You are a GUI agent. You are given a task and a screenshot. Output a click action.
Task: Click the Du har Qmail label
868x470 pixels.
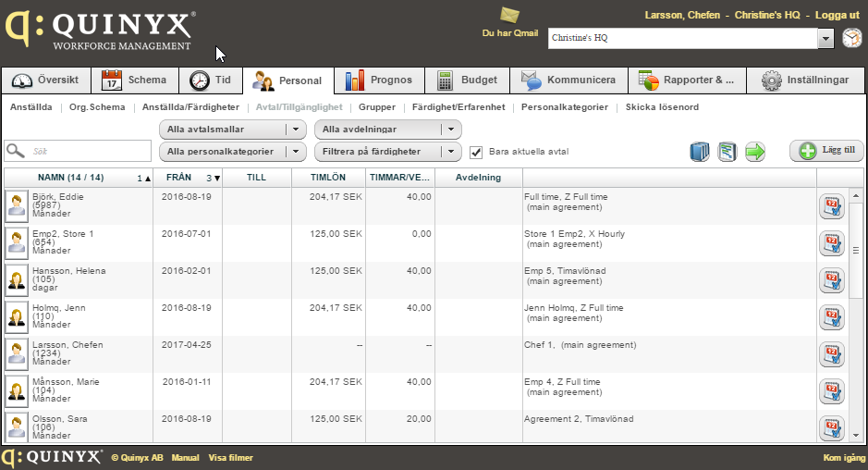[x=510, y=32]
